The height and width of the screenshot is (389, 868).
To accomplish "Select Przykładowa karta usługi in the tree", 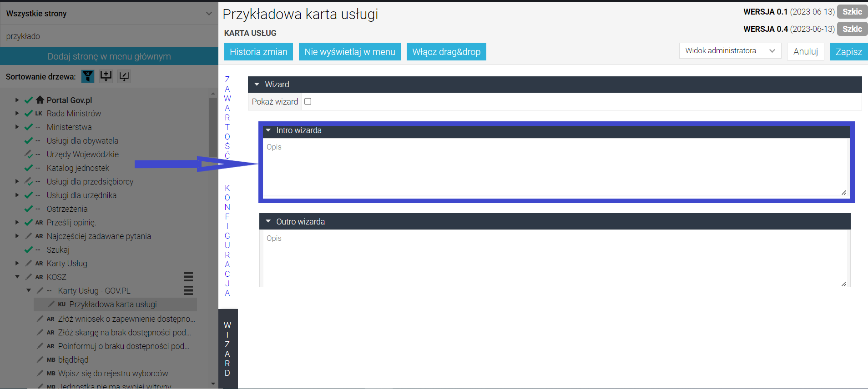I will tap(113, 304).
